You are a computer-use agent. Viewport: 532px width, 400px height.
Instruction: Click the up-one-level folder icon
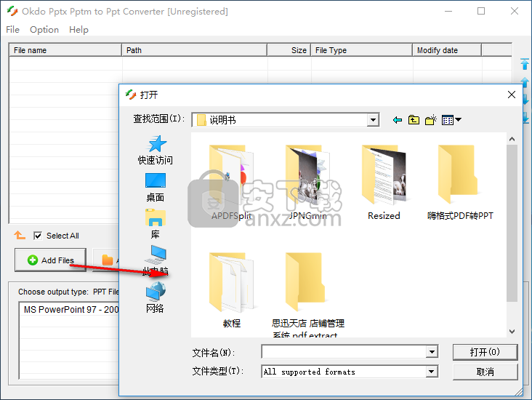pos(414,120)
